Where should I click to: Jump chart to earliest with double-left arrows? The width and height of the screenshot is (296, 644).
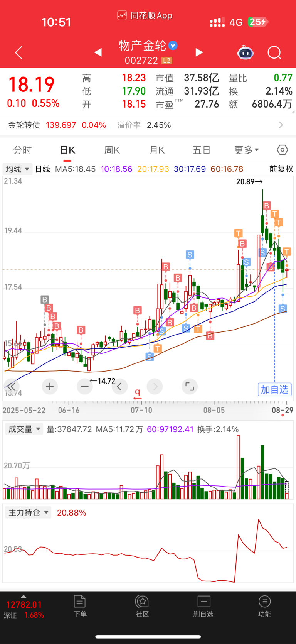point(12,386)
